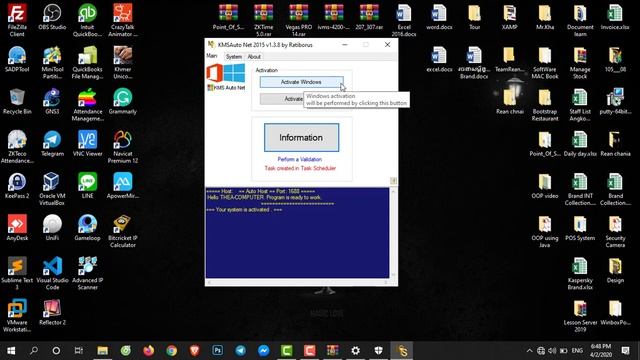
Task: Select the Invoice.xlsx file
Action: click(x=615, y=17)
